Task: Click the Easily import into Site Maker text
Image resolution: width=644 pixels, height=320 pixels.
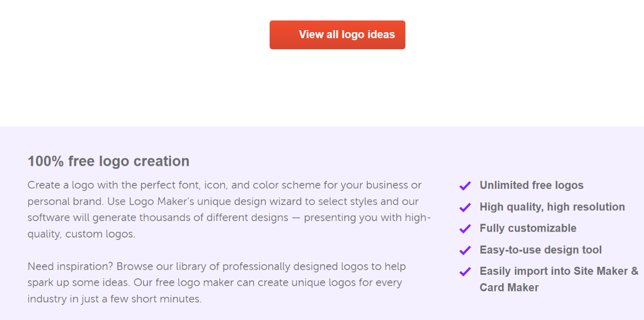Action: 558,271
